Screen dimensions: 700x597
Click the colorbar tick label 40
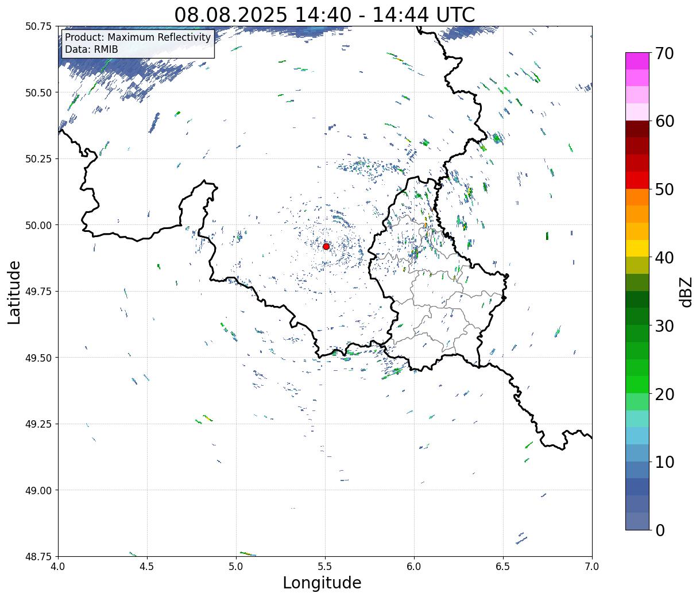(664, 257)
